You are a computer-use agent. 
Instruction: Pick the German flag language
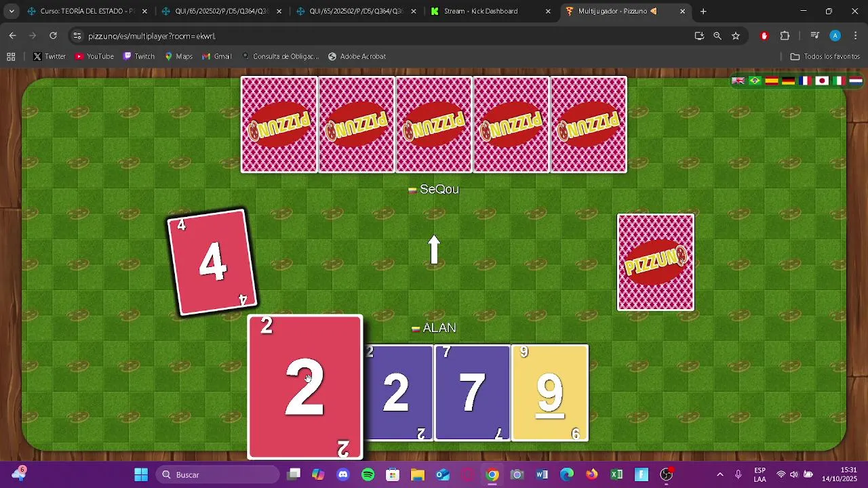coord(788,81)
